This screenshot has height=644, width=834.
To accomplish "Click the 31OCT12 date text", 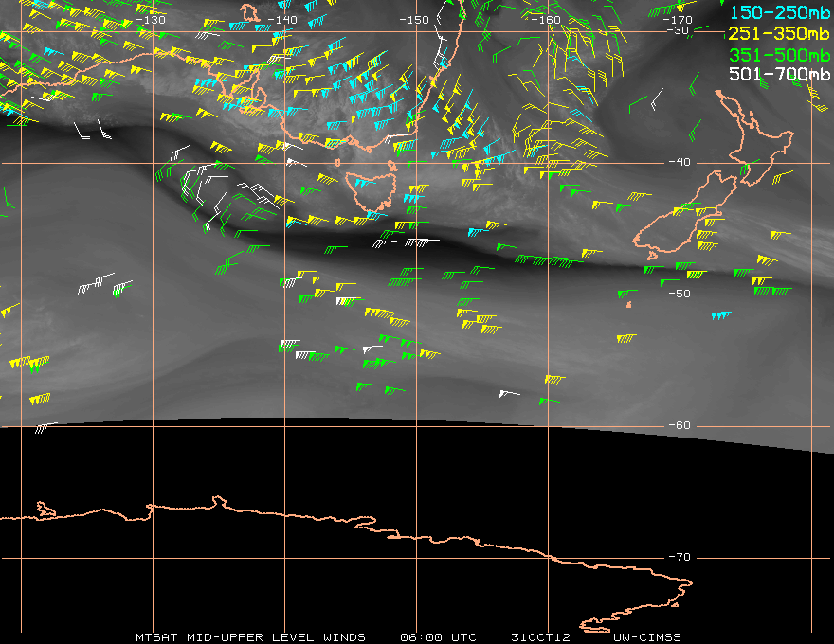I will click(540, 637).
